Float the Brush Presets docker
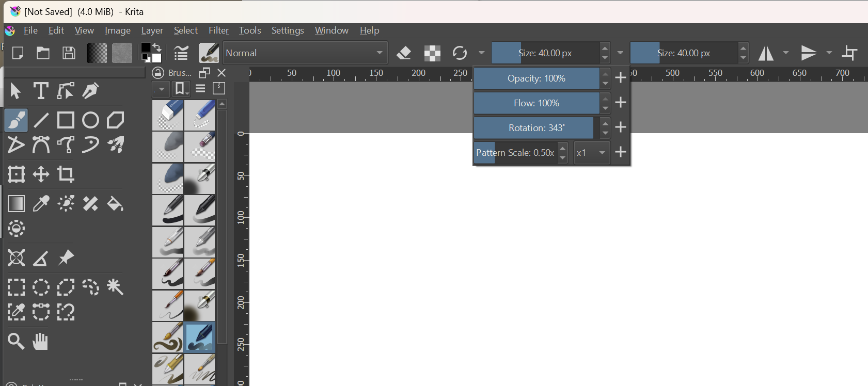 coord(204,73)
